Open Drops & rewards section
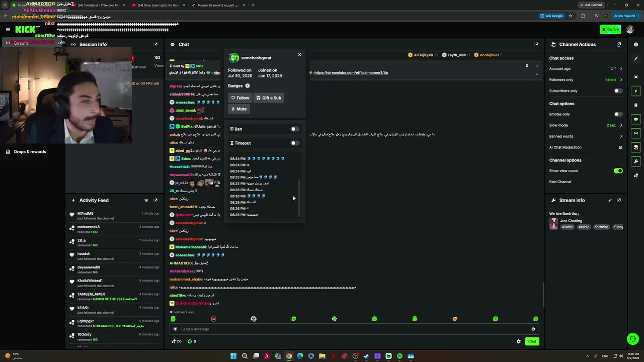This screenshot has width=644, height=362. [x=30, y=152]
